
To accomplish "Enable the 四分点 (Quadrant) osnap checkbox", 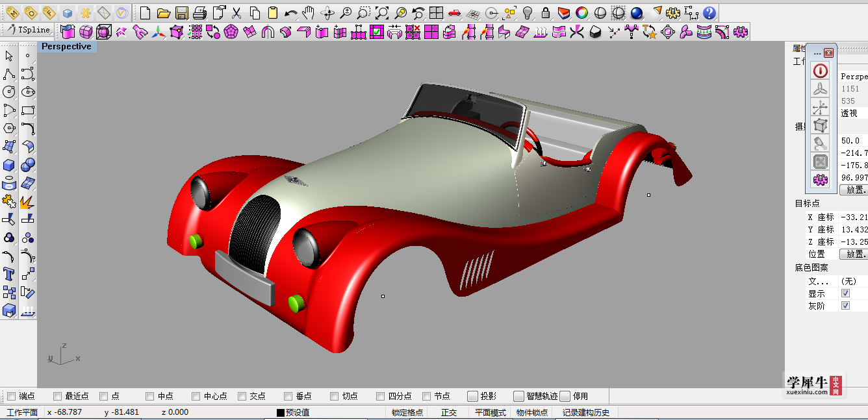I will click(380, 396).
